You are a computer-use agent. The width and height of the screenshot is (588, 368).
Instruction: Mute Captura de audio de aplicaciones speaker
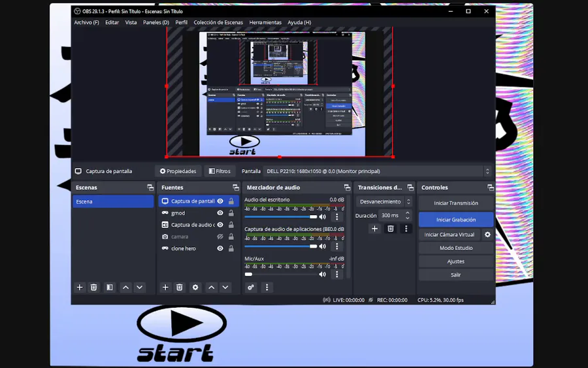click(x=323, y=246)
